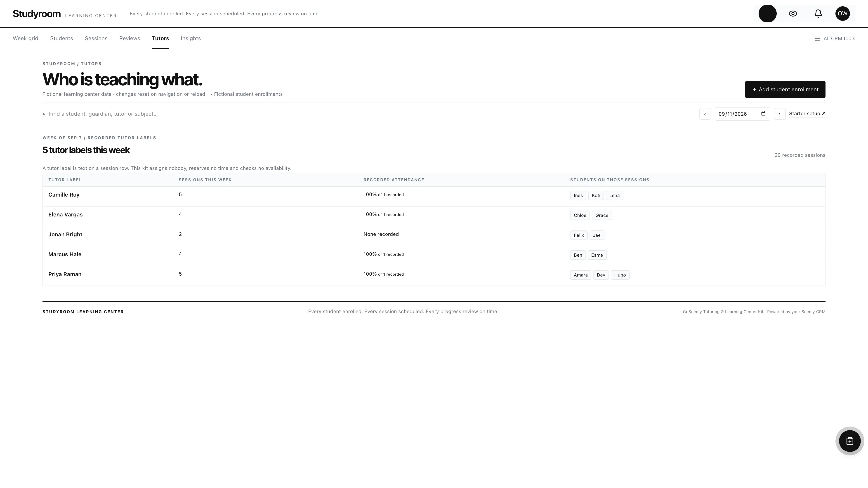This screenshot has width=868, height=488.
Task: Open the OW user avatar menu
Action: click(842, 14)
